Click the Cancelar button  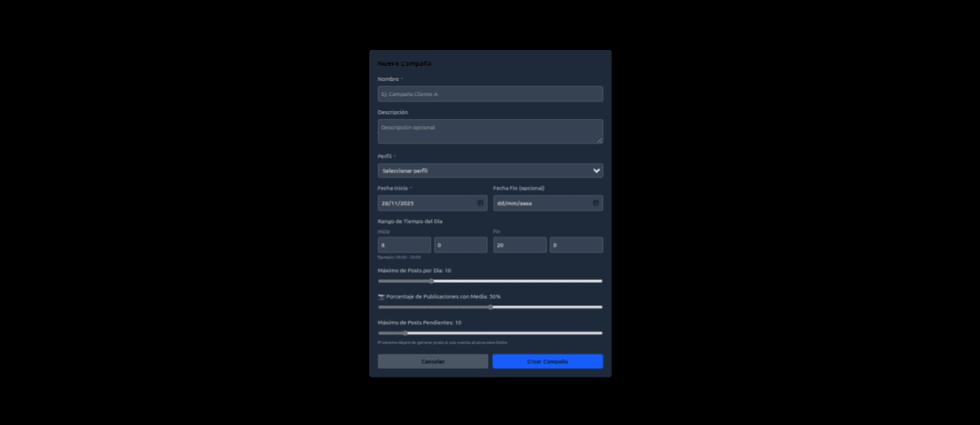[432, 362]
